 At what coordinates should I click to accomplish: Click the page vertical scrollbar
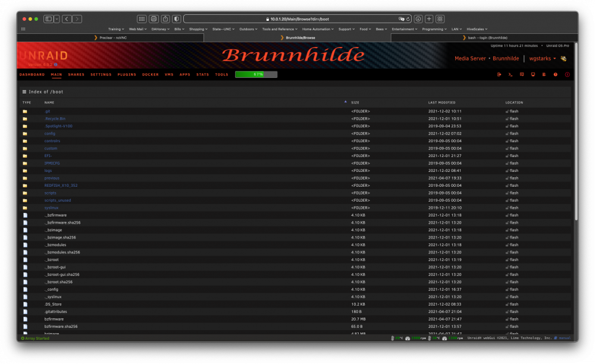[576, 131]
